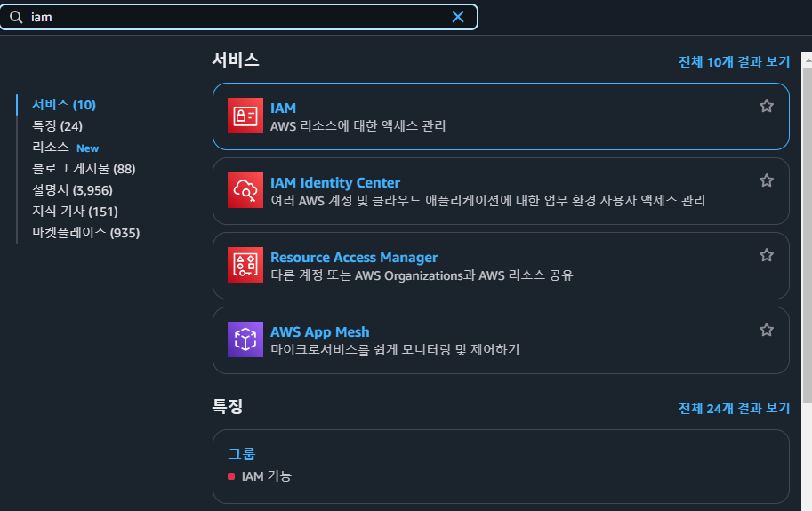Click the '마이크로서비스를 쉽게 모니터링 및 제어하기' description
This screenshot has height=511, width=812.
coord(395,349)
